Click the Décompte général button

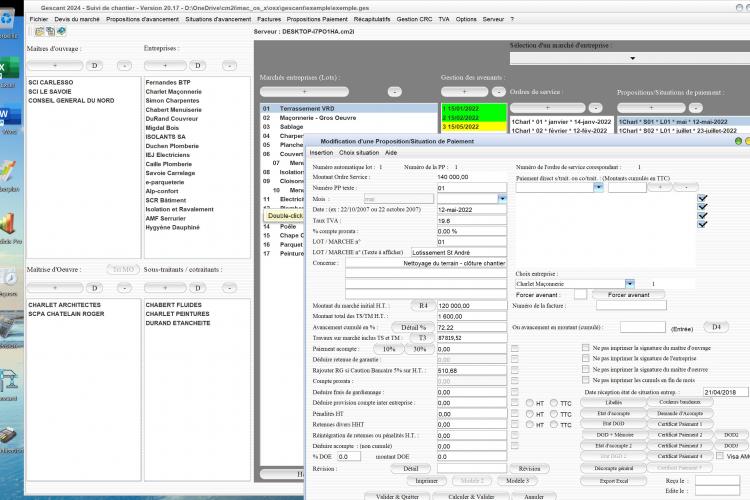[x=614, y=468]
